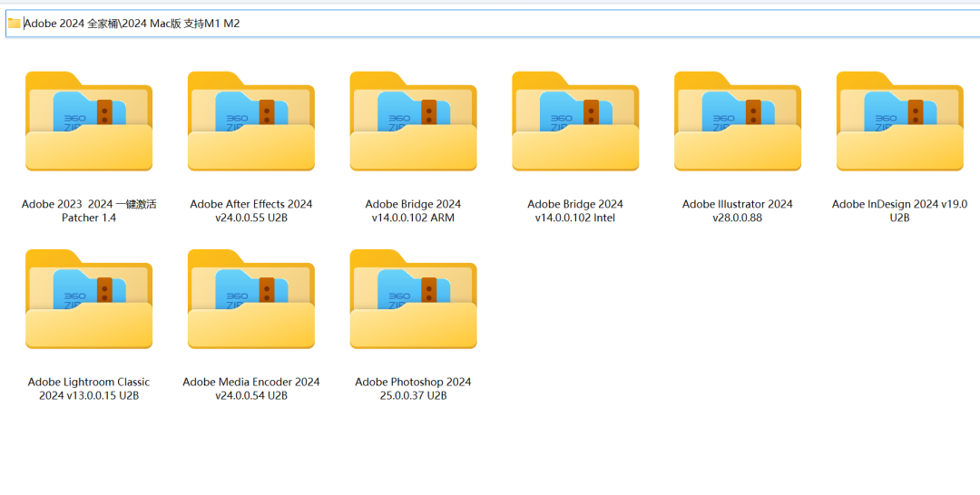
Task: Click the small folder icon in address bar
Action: [15, 24]
